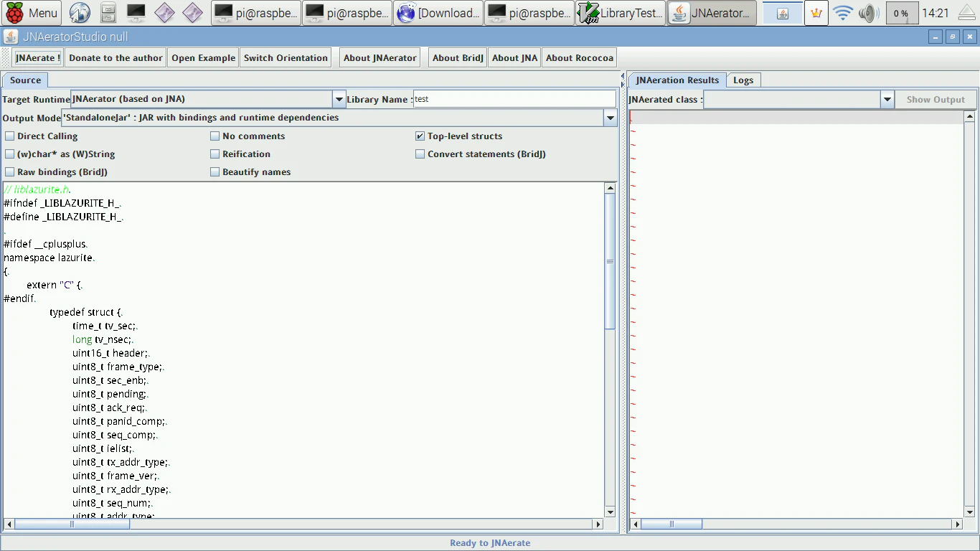Click Donate to the author
Viewport: 980px width, 551px height.
(116, 58)
